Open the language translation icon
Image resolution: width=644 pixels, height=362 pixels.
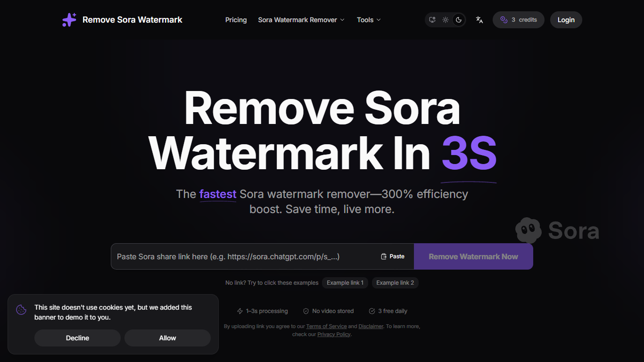[479, 20]
